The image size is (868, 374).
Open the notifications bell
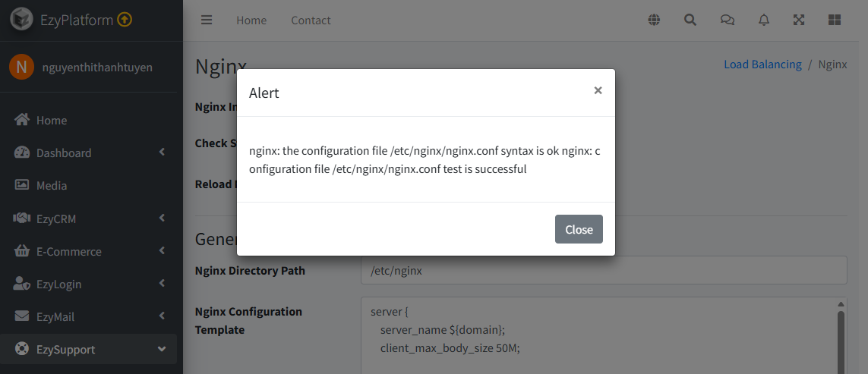pos(763,20)
